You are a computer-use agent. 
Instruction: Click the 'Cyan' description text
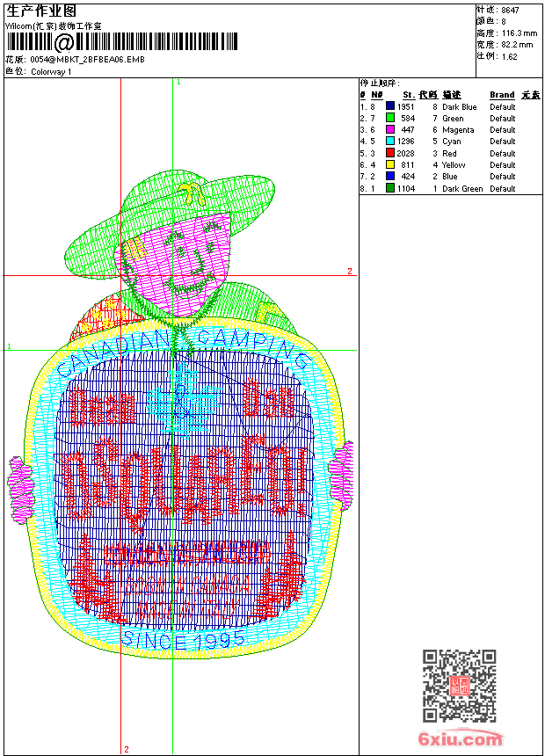tap(452, 142)
